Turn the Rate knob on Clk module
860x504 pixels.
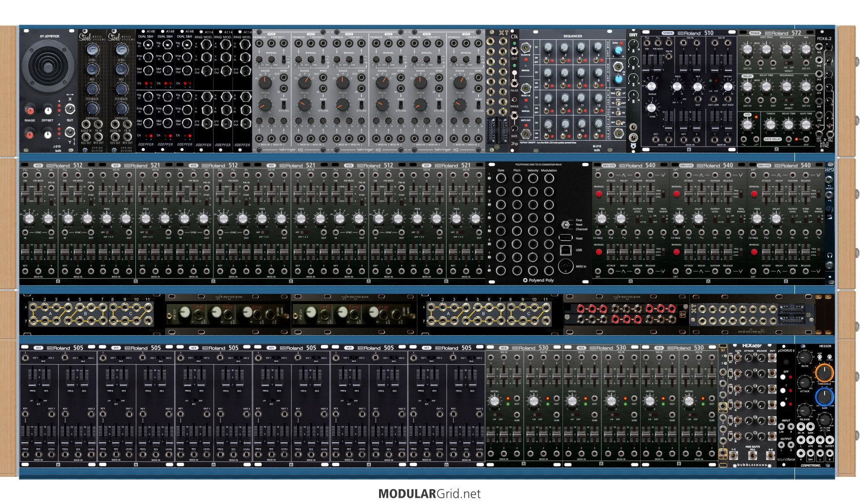(x=514, y=129)
